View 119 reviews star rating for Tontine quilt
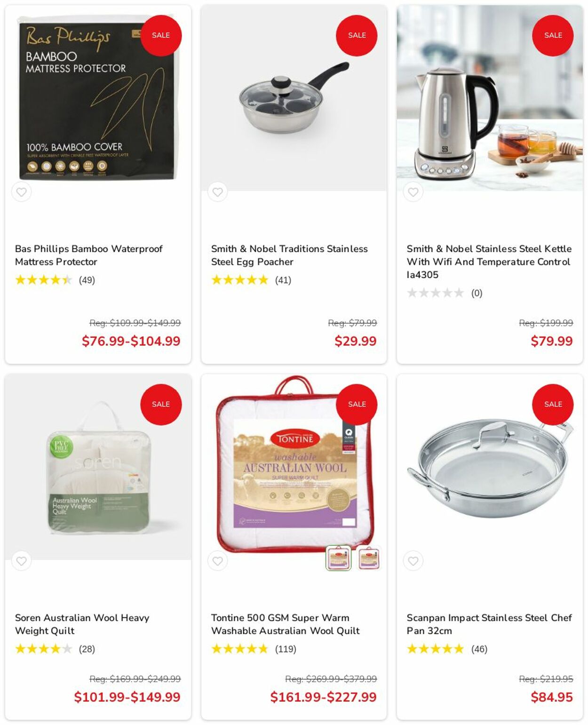 [254, 649]
